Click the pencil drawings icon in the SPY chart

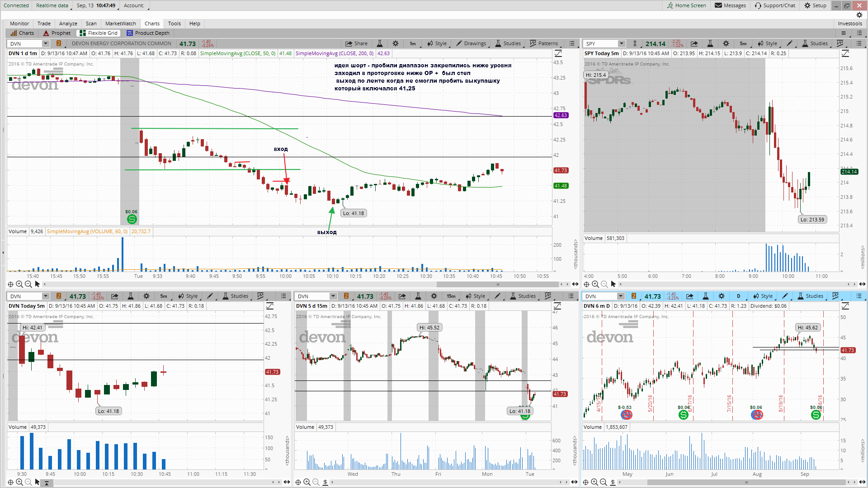pyautogui.click(x=789, y=43)
